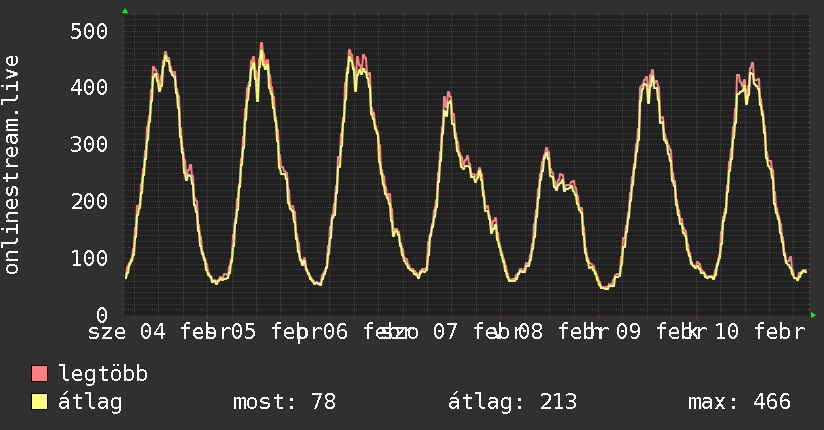Click the onlinestream.live vertical axis title
824x430 pixels.
(11, 165)
